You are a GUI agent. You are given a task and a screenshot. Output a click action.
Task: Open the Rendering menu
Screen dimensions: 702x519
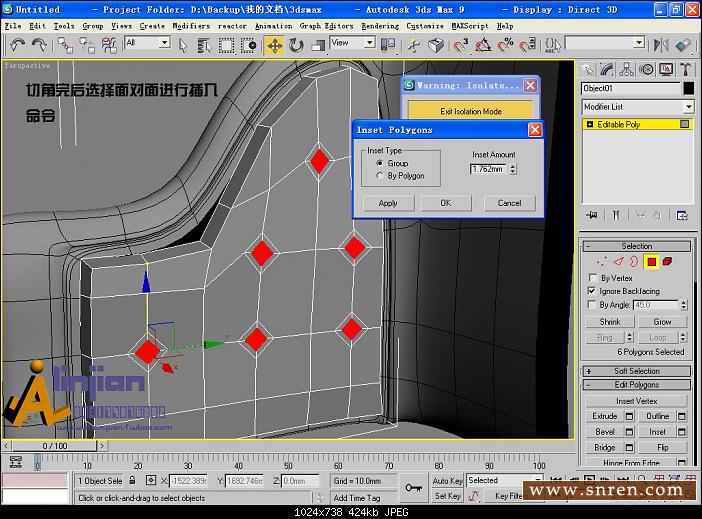click(x=379, y=26)
